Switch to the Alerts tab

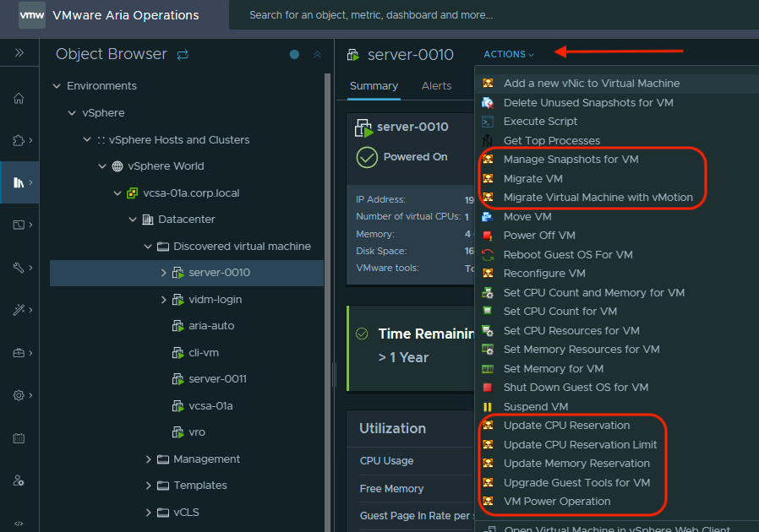click(x=436, y=85)
